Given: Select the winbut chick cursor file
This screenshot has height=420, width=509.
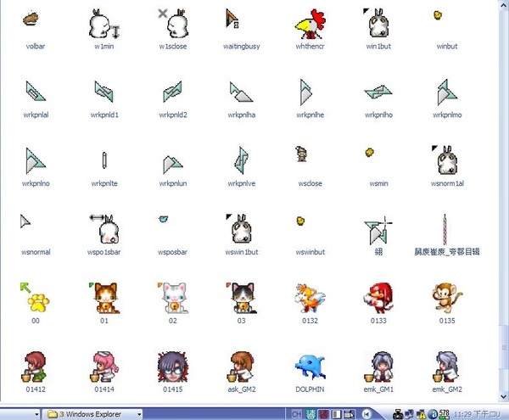Looking at the screenshot, I should tap(438, 14).
